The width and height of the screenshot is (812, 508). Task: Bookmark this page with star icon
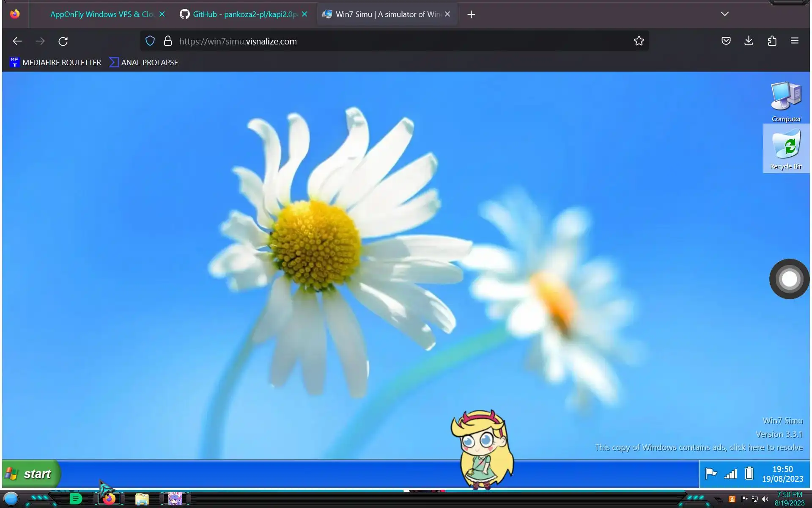point(639,41)
